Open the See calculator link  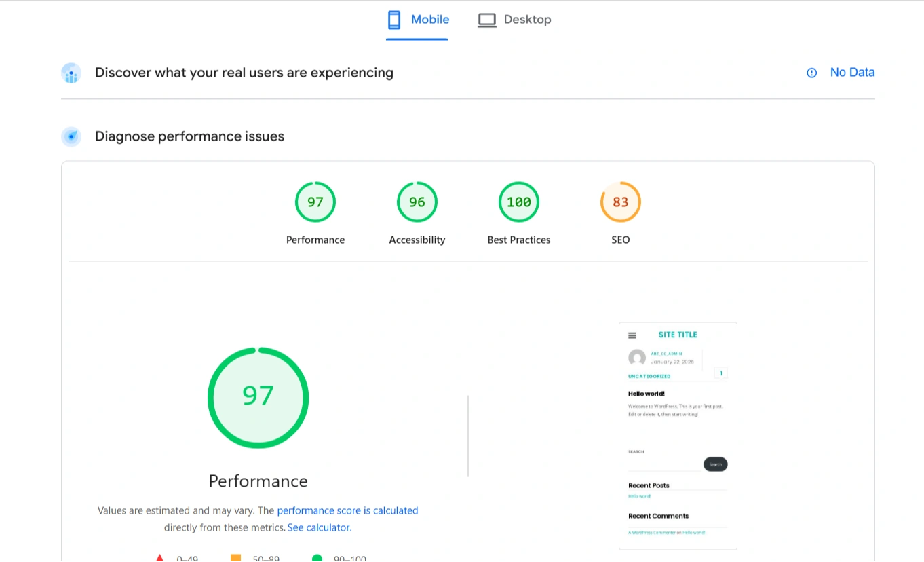point(319,527)
